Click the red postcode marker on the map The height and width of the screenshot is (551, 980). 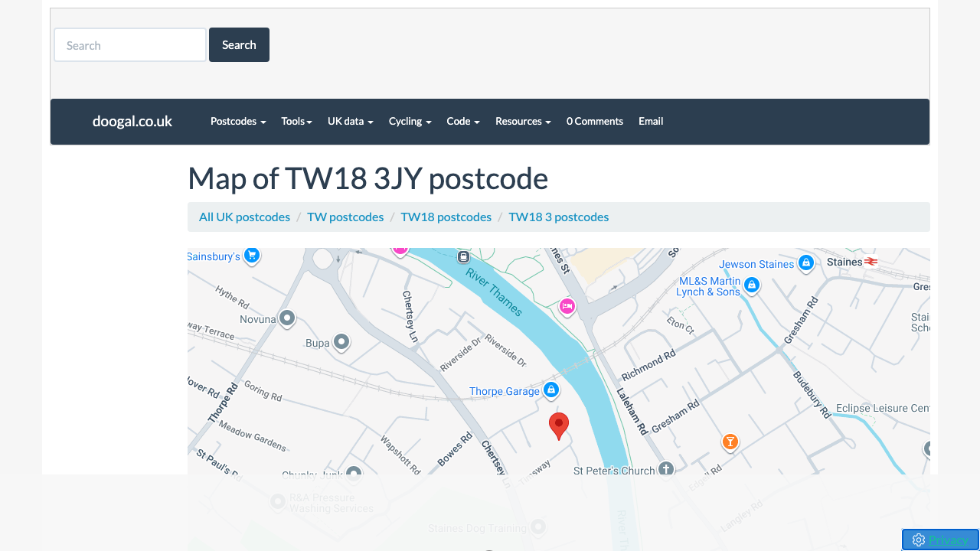pyautogui.click(x=559, y=425)
